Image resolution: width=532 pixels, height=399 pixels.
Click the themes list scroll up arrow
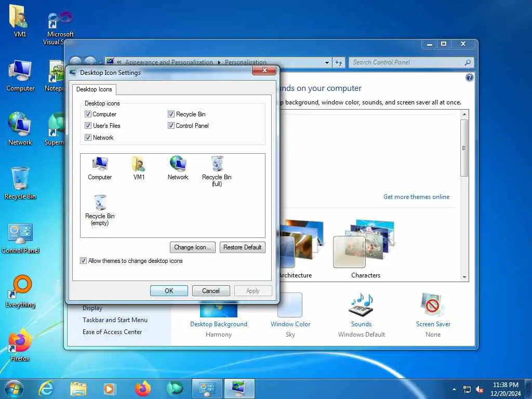point(464,114)
